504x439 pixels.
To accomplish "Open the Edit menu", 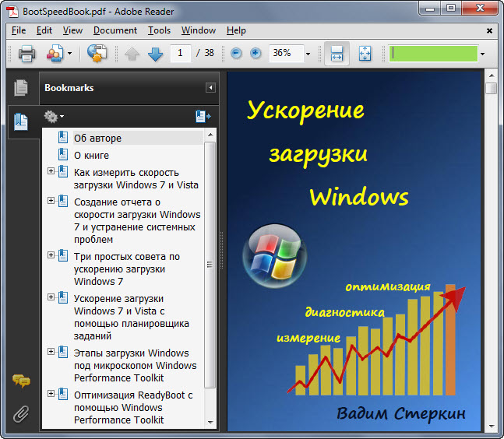I will point(44,30).
